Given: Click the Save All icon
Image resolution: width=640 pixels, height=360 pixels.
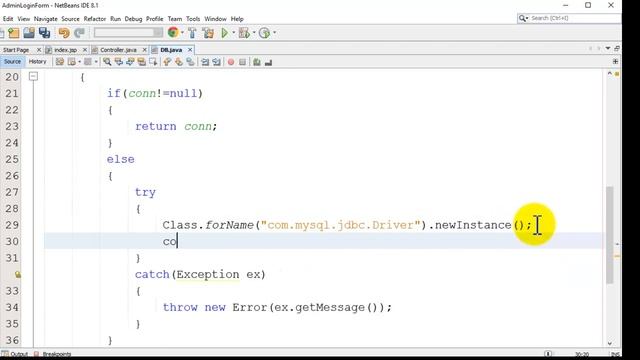Looking at the screenshot, I should point(44,33).
